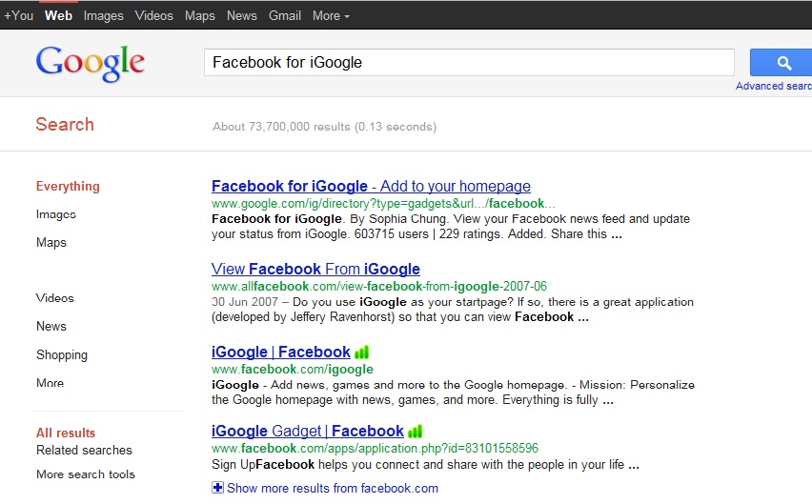Open Facebook for iGoogle - Add to your homepage
812x504 pixels.
click(371, 186)
